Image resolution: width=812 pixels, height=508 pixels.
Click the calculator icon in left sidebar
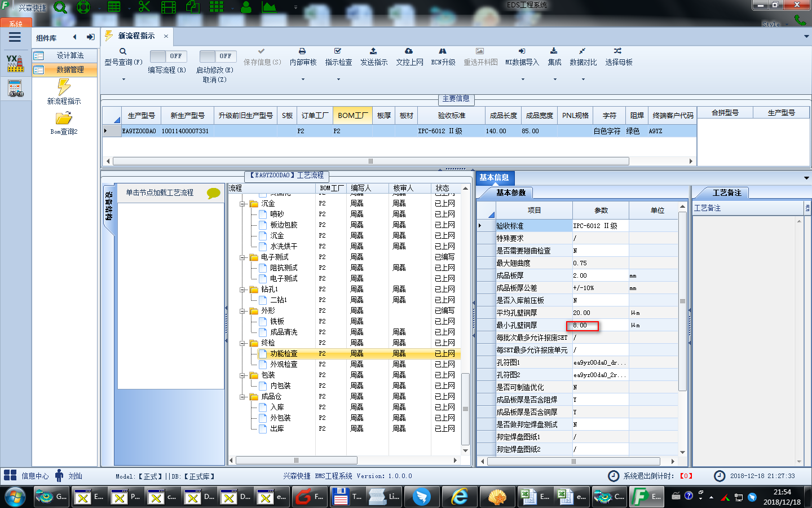(15, 89)
